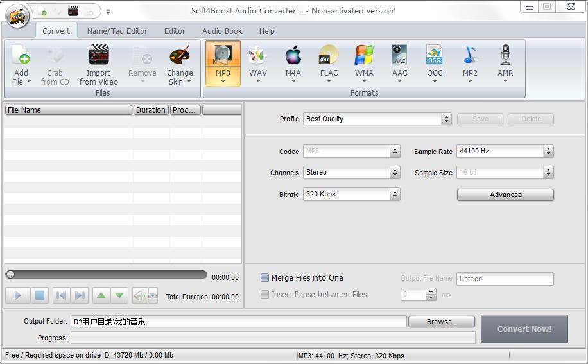Open the Bitrate dropdown
Screen dimensions: 588x364
pos(395,195)
